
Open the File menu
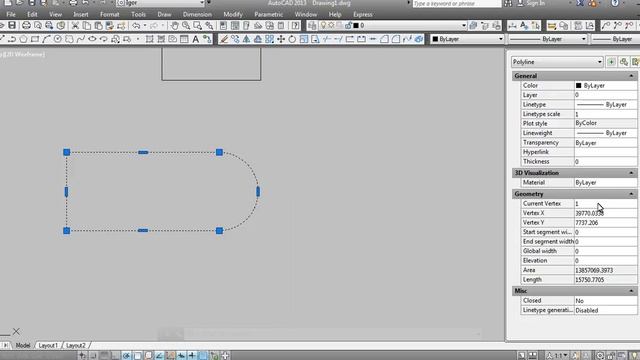11,14
